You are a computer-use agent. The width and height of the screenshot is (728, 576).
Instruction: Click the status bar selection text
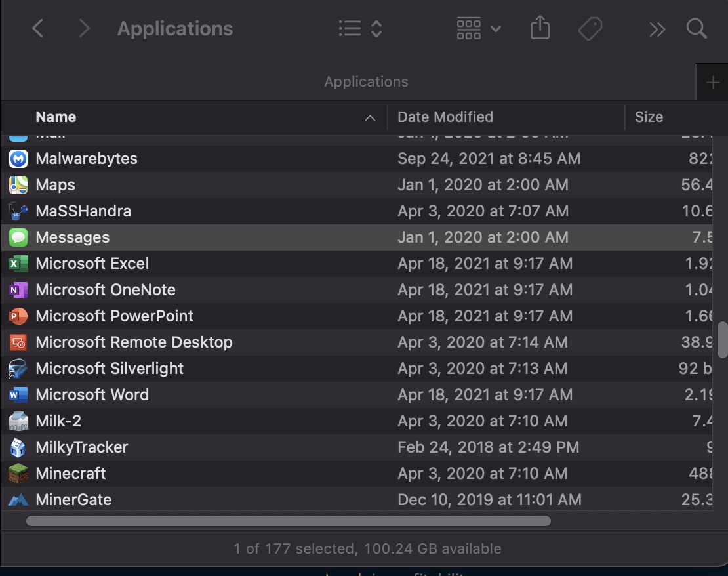tap(367, 549)
